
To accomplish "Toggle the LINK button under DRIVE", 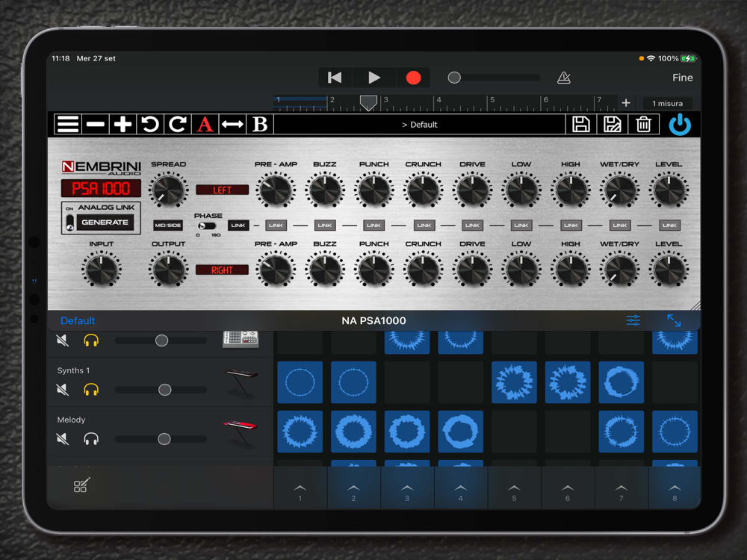I will click(x=472, y=225).
